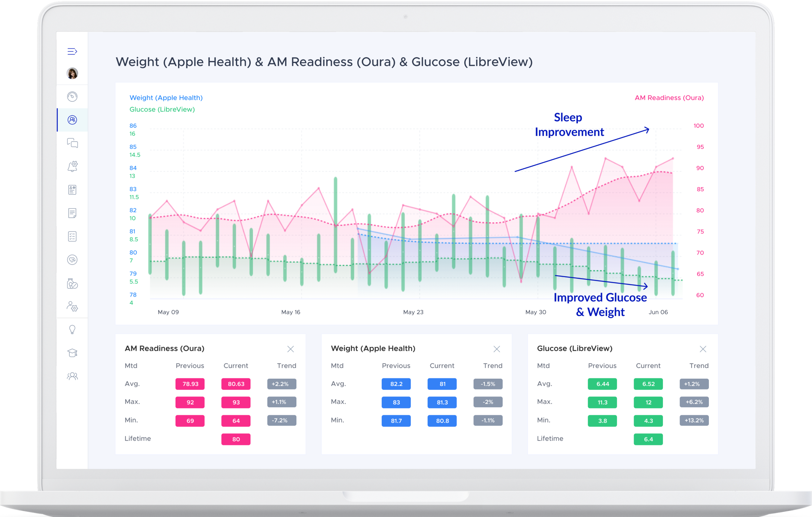The width and height of the screenshot is (812, 517).
Task: Click the -7.2% AM Readiness minimum trend
Action: pos(282,420)
